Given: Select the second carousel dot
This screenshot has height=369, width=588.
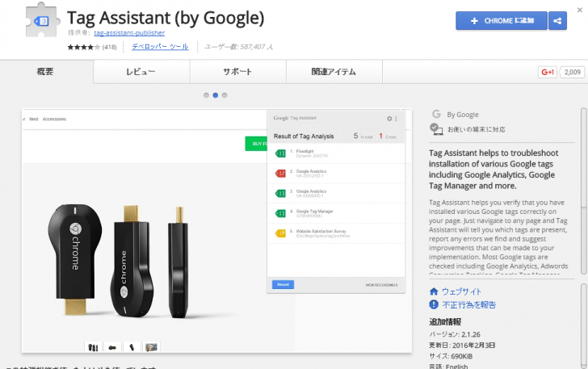Looking at the screenshot, I should pos(215,95).
